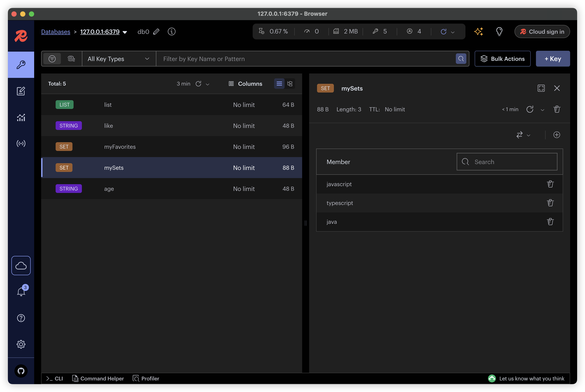The image size is (585, 392).
Task: Click the Bulk Actions button
Action: 502,59
